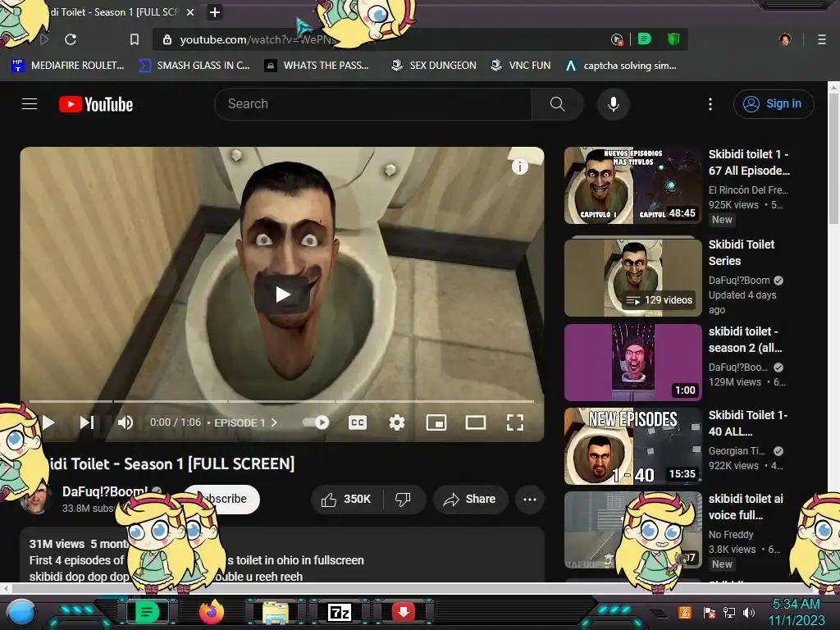840x630 pixels.
Task: Open Skibidi toilet 1-67 All Episodes thumbnail
Action: (632, 185)
